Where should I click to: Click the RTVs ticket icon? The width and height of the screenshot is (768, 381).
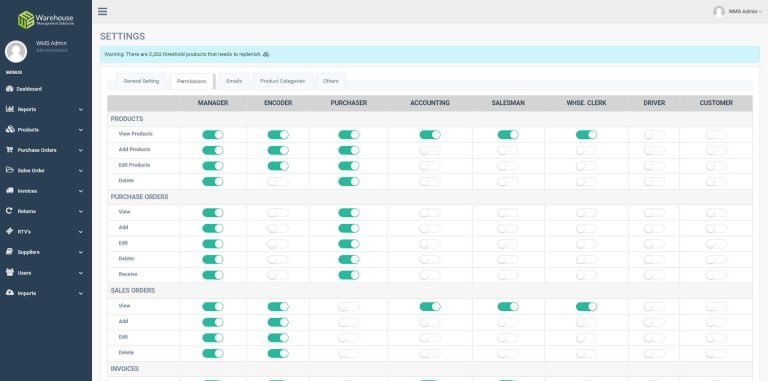tap(9, 231)
